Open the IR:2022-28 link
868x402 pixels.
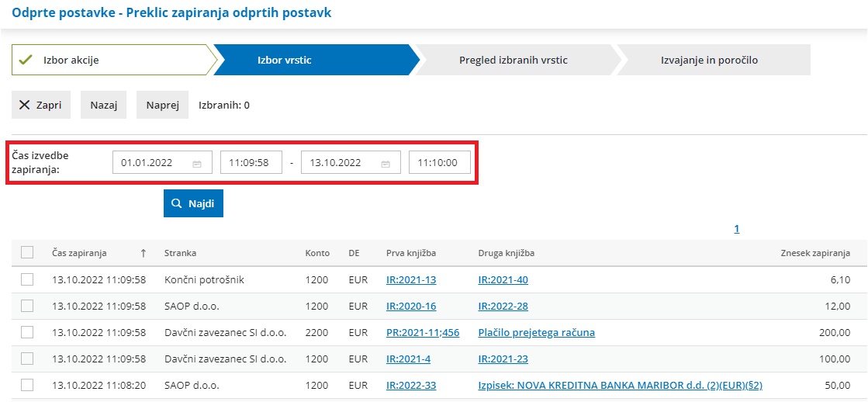point(503,307)
